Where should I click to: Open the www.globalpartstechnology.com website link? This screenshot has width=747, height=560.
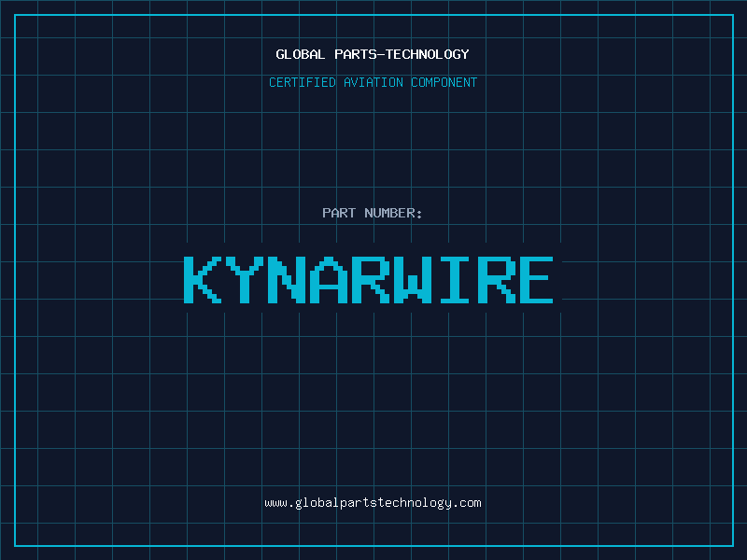click(x=373, y=503)
